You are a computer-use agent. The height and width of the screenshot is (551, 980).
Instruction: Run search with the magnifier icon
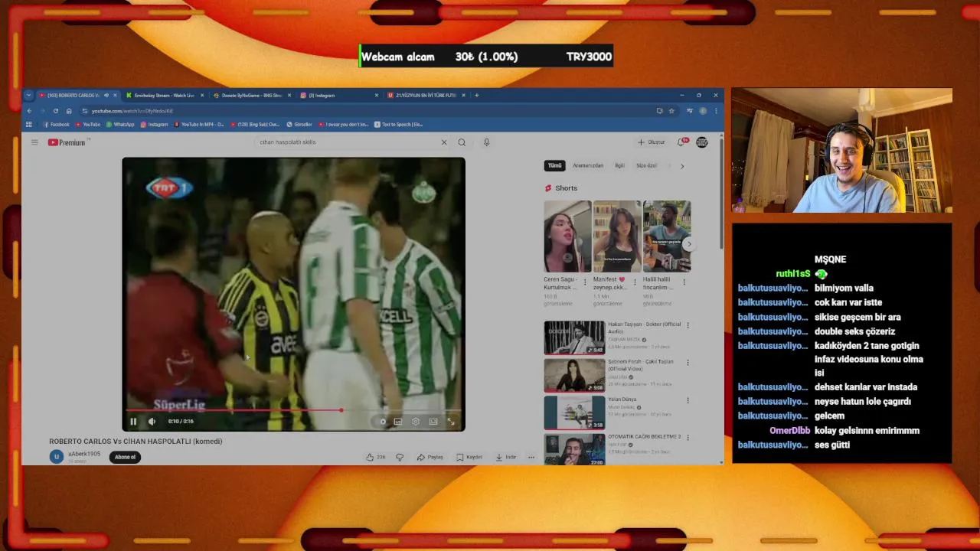(x=462, y=142)
